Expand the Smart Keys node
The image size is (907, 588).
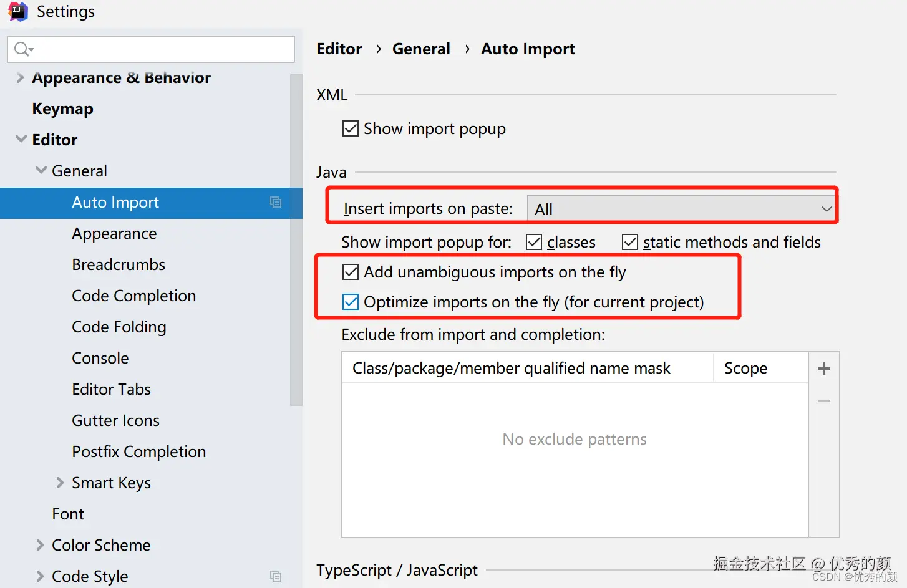[60, 483]
